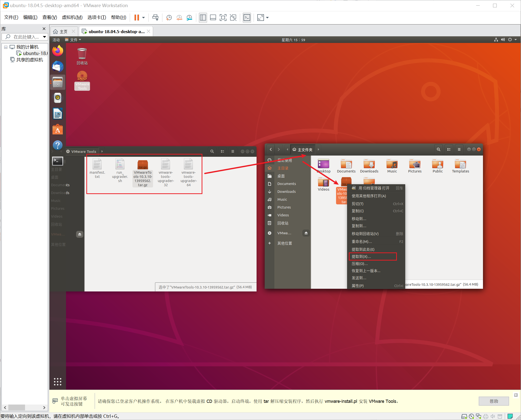The width and height of the screenshot is (521, 420).
Task: Open hamburger menu in VMware Tools window
Action: coord(233,151)
